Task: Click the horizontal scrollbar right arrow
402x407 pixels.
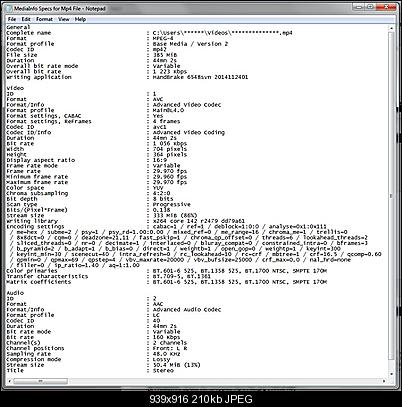Action: (384, 381)
